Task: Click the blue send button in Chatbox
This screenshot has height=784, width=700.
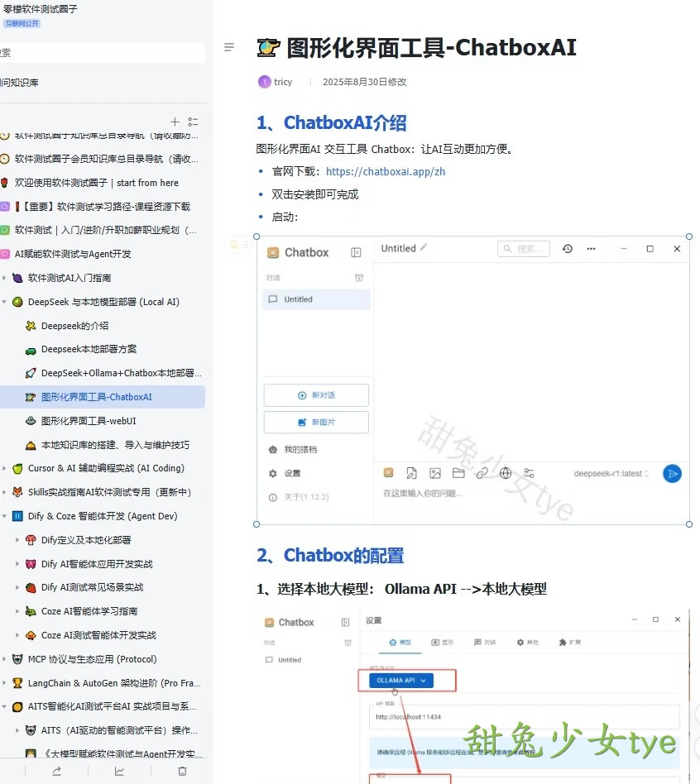Action: pyautogui.click(x=672, y=474)
